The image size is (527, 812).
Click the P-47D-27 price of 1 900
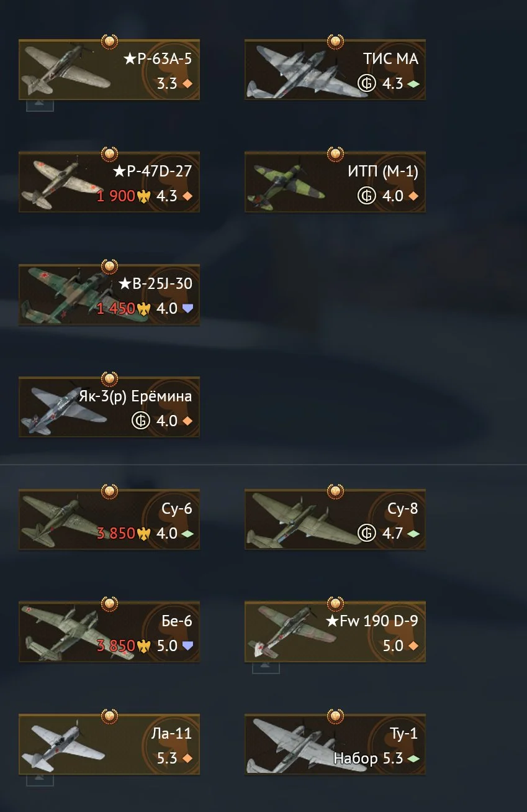116,196
